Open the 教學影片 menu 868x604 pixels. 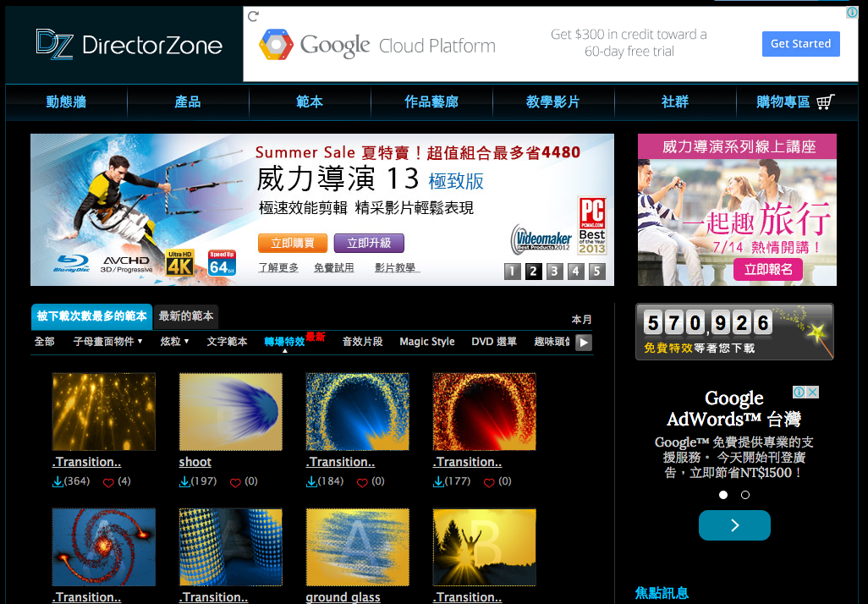point(553,102)
